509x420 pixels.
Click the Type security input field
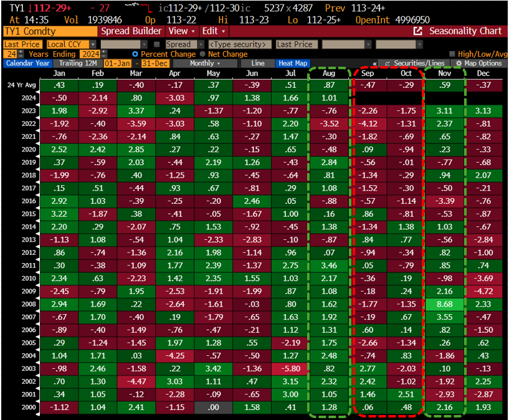[240, 45]
